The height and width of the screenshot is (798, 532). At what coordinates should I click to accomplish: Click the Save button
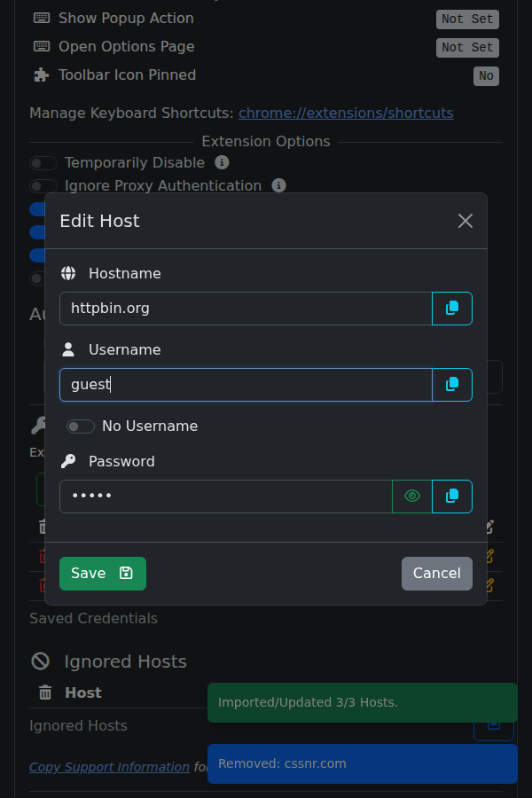(x=103, y=574)
